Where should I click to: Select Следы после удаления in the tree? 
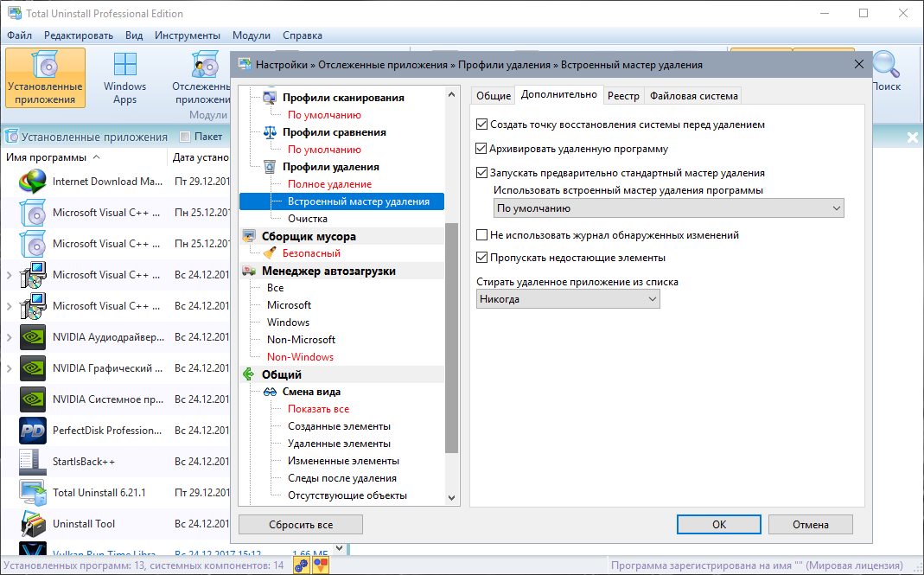pyautogui.click(x=341, y=478)
